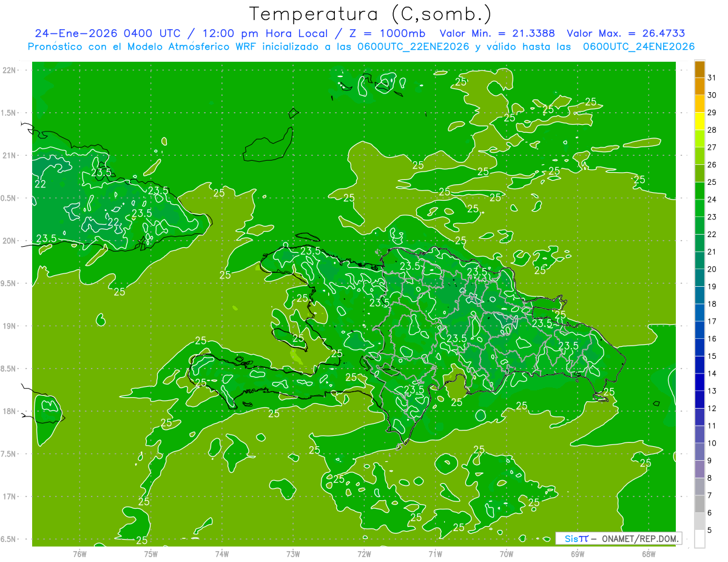Click the "Valor Min. = 21.3388" text
The height and width of the screenshot is (562, 728).
tap(497, 33)
